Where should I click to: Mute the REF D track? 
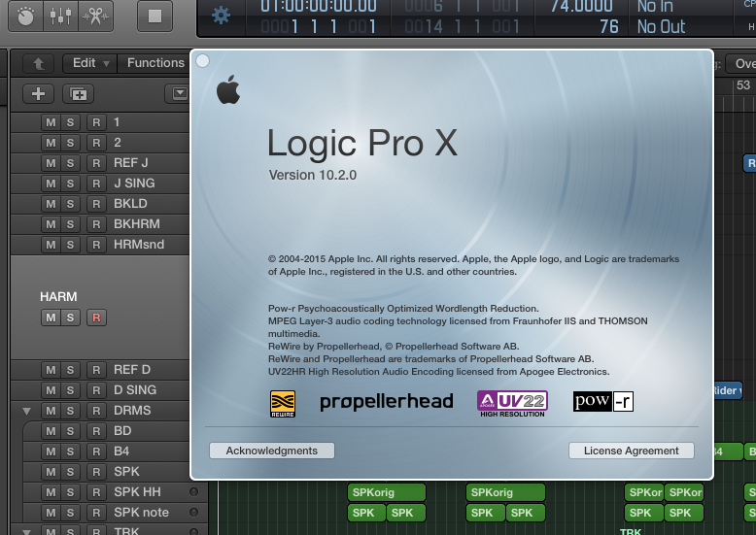51,370
